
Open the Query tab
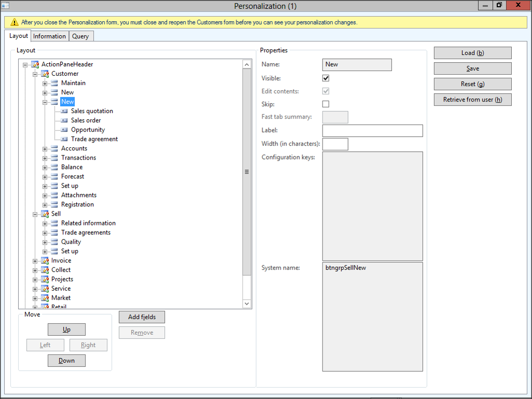[80, 36]
